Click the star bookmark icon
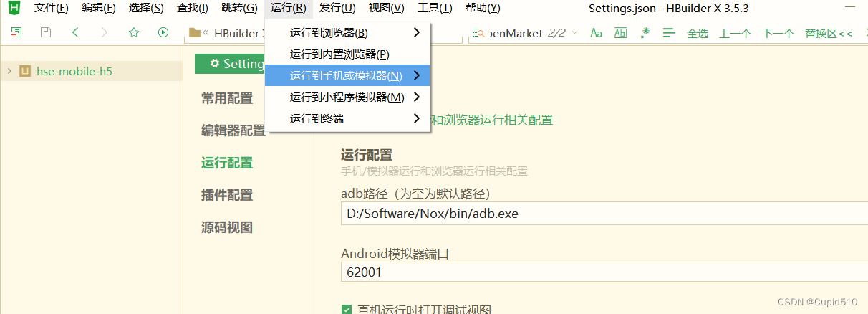The height and width of the screenshot is (314, 868). pos(134,33)
